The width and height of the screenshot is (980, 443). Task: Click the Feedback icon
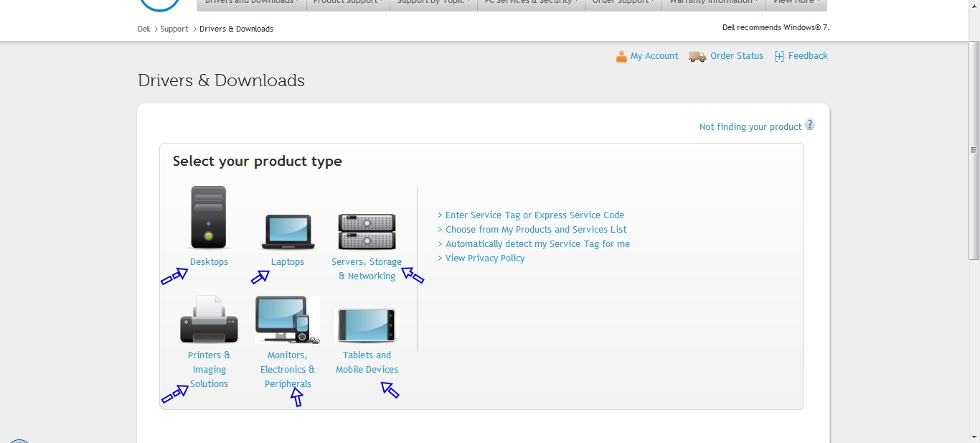pyautogui.click(x=779, y=56)
